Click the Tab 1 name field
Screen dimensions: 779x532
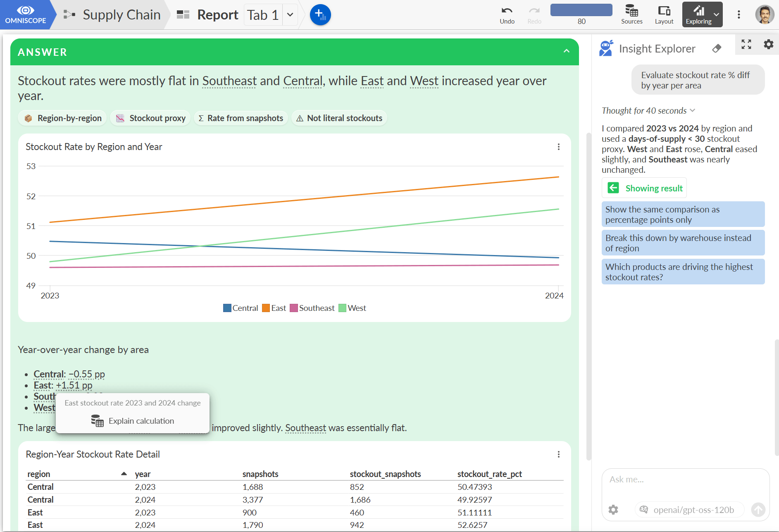(x=263, y=15)
